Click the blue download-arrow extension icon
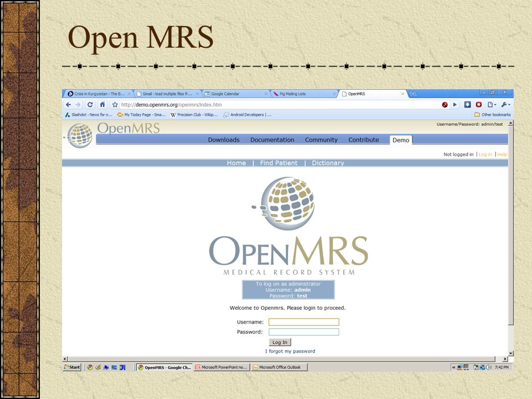Image resolution: width=532 pixels, height=399 pixels. pos(468,105)
